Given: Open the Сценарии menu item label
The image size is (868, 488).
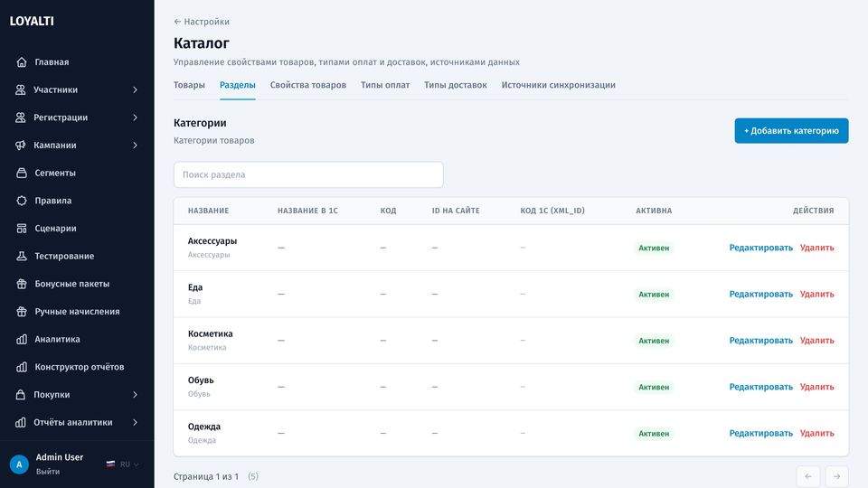Looking at the screenshot, I should pyautogui.click(x=55, y=228).
